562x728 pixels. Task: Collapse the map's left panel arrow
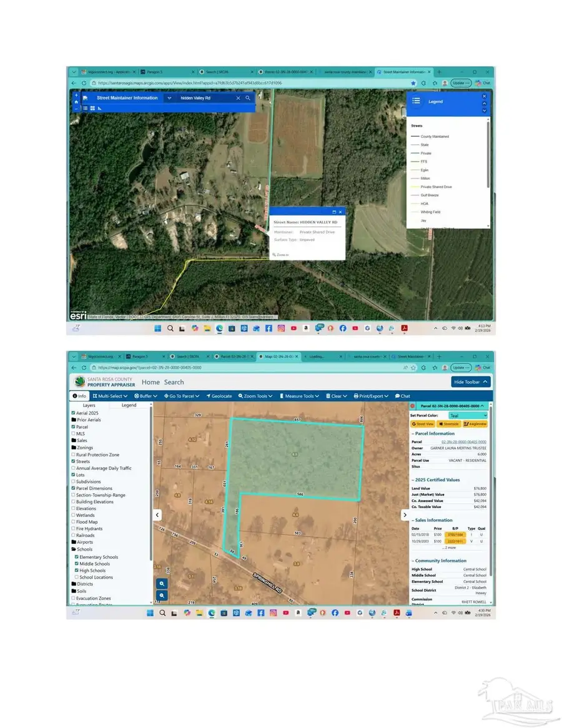point(157,515)
